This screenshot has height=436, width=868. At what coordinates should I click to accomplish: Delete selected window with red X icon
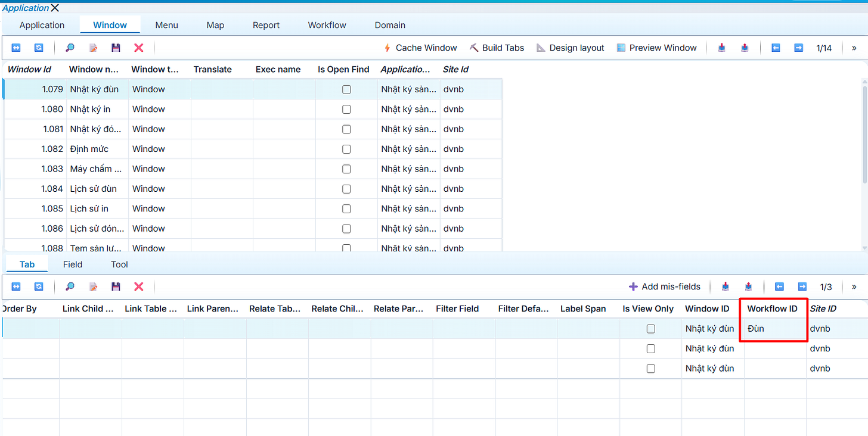pos(138,48)
